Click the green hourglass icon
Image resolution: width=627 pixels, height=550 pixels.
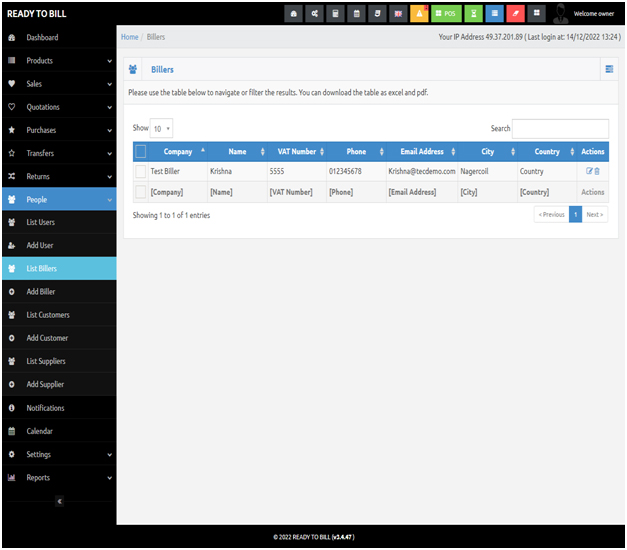click(473, 14)
